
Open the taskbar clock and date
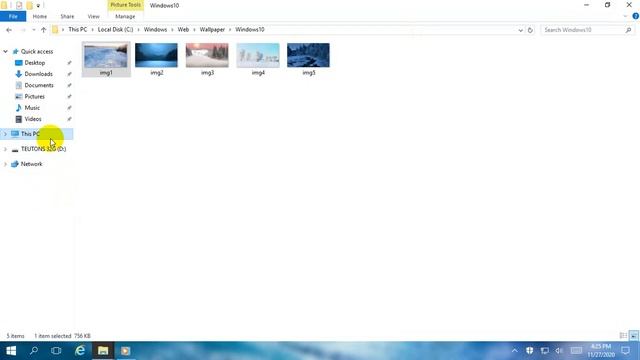click(601, 351)
